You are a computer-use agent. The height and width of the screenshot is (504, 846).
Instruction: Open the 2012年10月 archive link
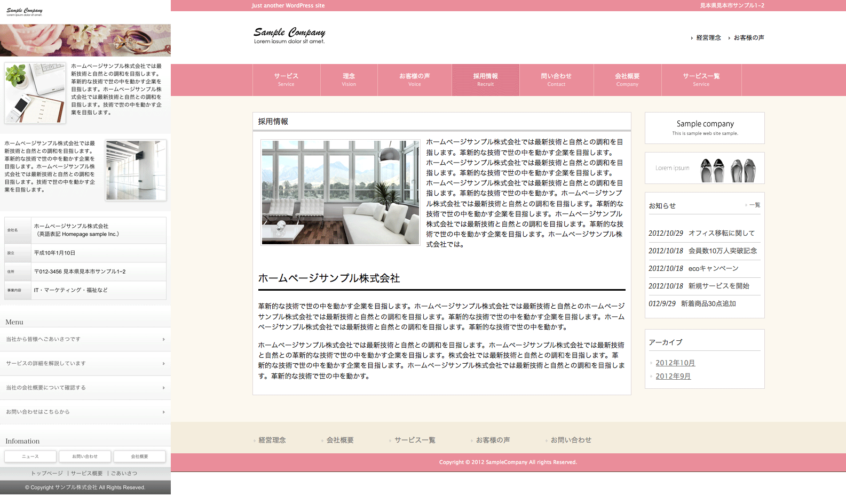coord(675,363)
